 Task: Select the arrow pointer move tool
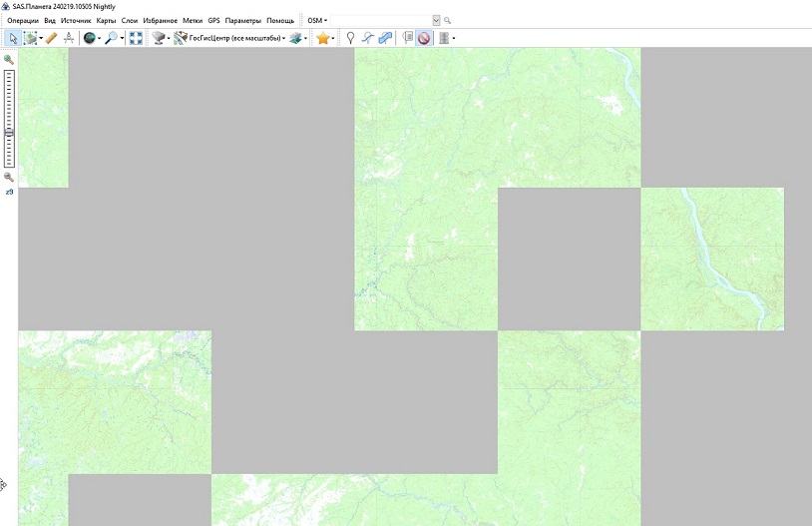(13, 38)
